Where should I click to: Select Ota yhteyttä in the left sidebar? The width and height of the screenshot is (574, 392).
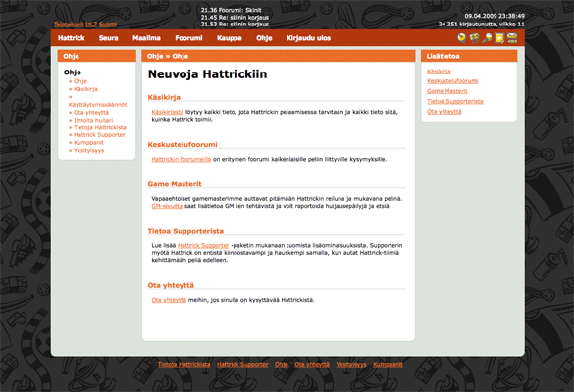pos(91,113)
